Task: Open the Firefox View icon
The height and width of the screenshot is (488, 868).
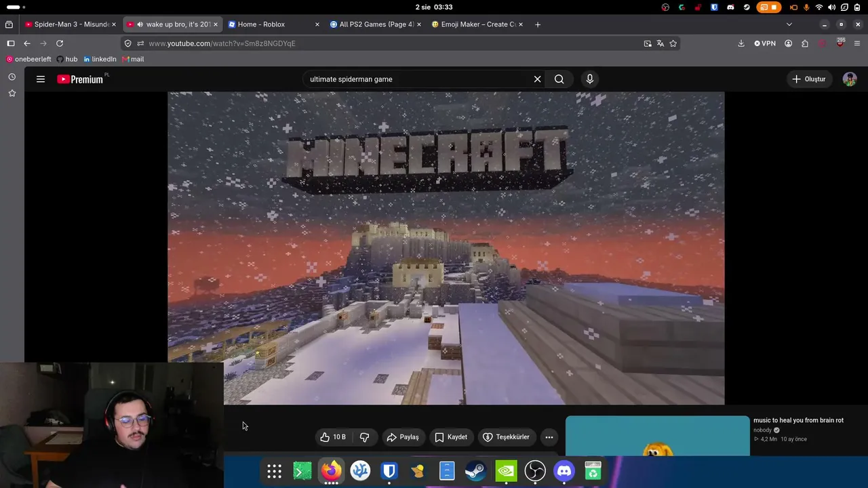Action: [x=9, y=24]
